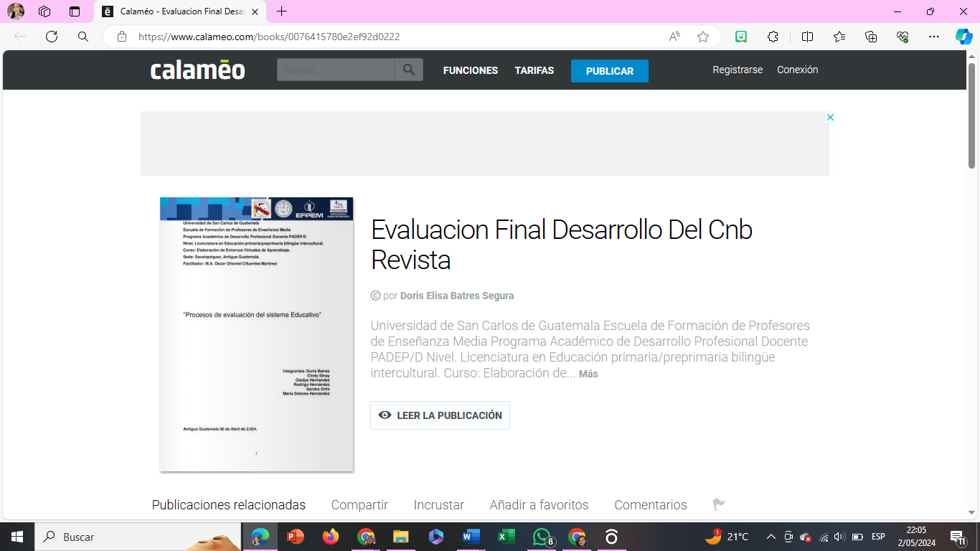Open Copilot sidebar icon
The height and width of the screenshot is (551, 980).
(963, 37)
